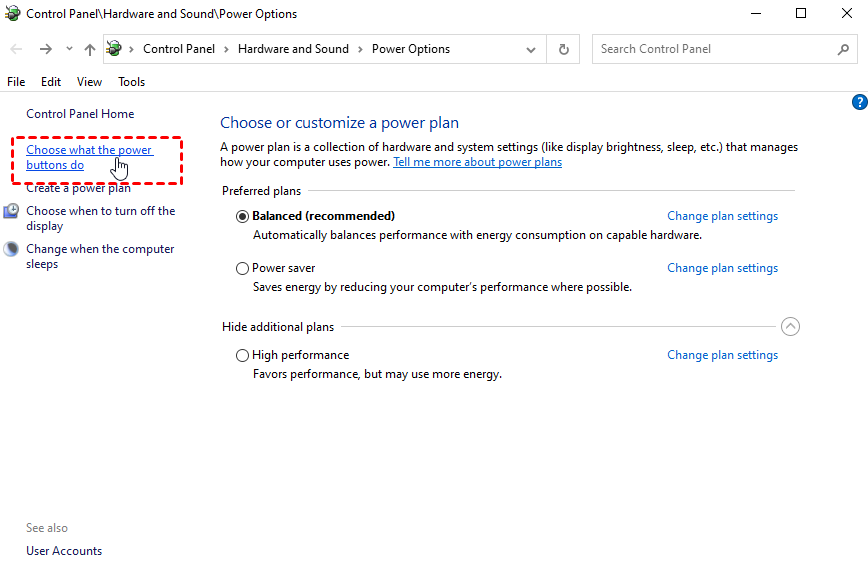868x576 pixels.
Task: Refresh the Power Options page
Action: click(x=564, y=49)
